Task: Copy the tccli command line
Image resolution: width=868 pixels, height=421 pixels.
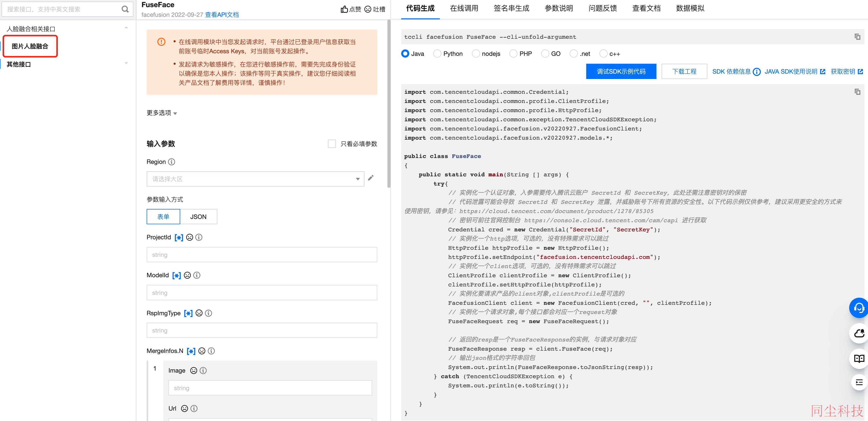Action: (858, 37)
